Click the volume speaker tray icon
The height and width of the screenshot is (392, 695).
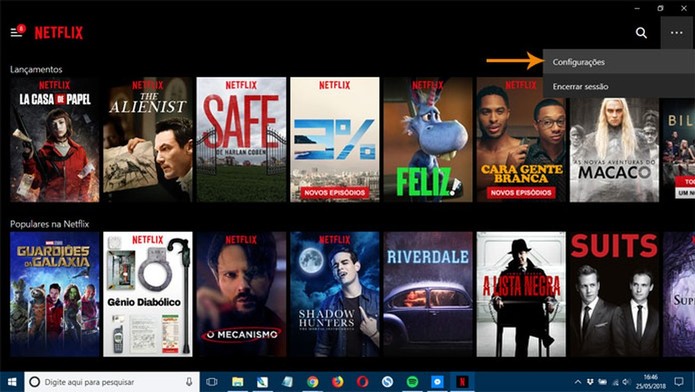pyautogui.click(x=626, y=382)
